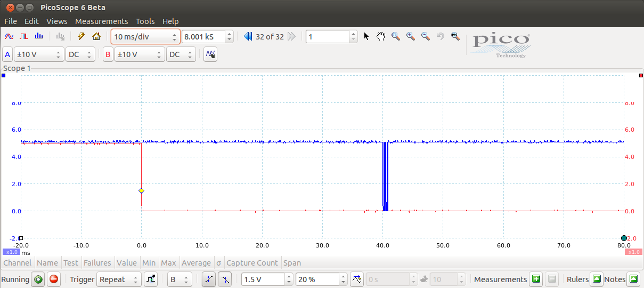Open Channel B DC coupling dropdown
The width and height of the screenshot is (644, 288).
[x=181, y=54]
